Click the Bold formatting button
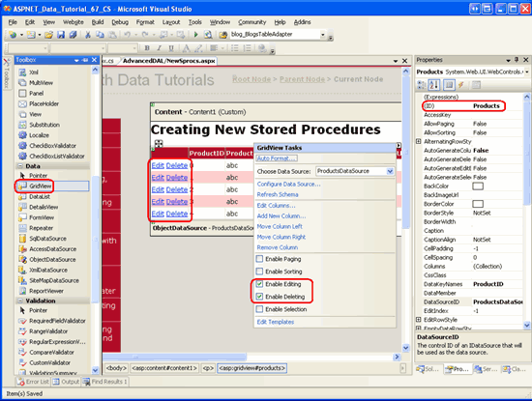532x401 pixels. click(147, 48)
